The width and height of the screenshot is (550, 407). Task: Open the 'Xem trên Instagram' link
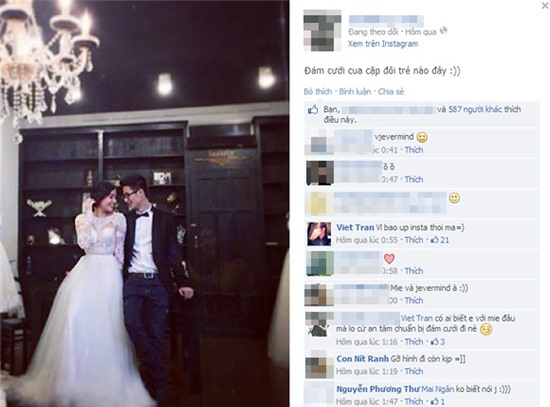383,44
